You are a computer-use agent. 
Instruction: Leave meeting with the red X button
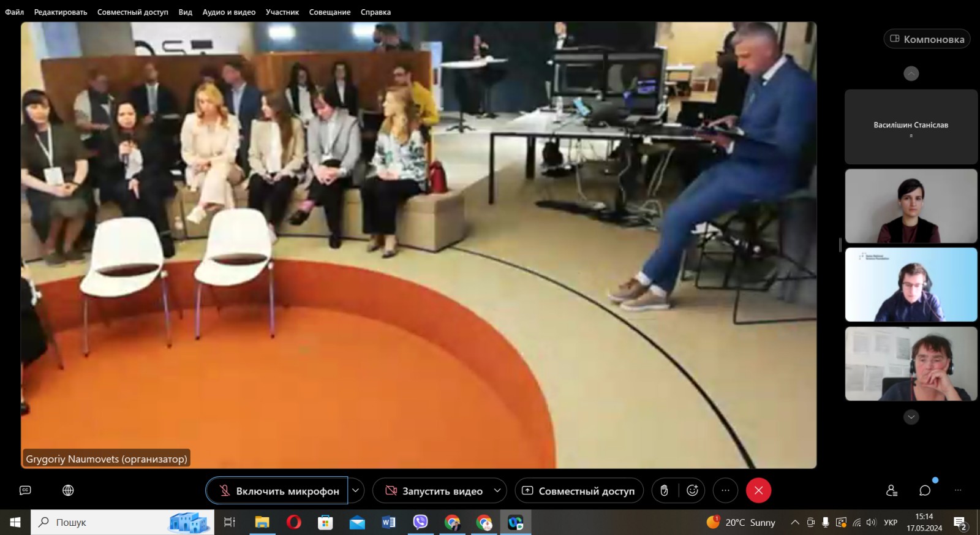point(758,490)
